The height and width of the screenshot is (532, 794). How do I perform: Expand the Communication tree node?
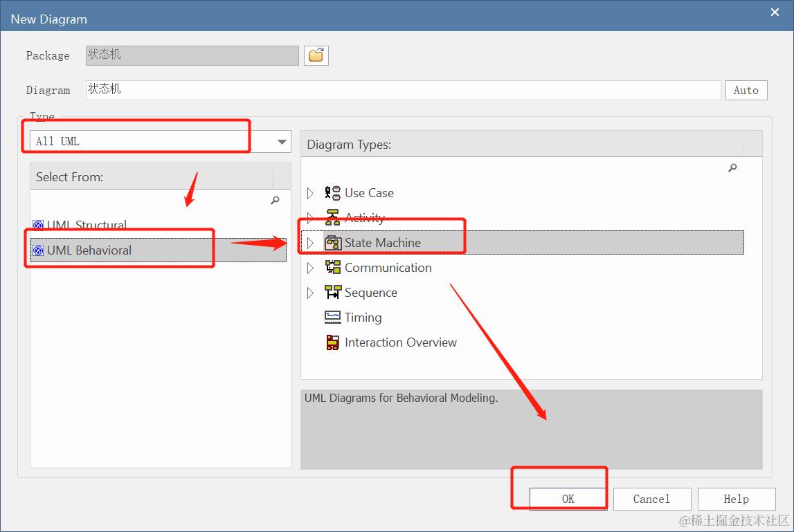[310, 268]
